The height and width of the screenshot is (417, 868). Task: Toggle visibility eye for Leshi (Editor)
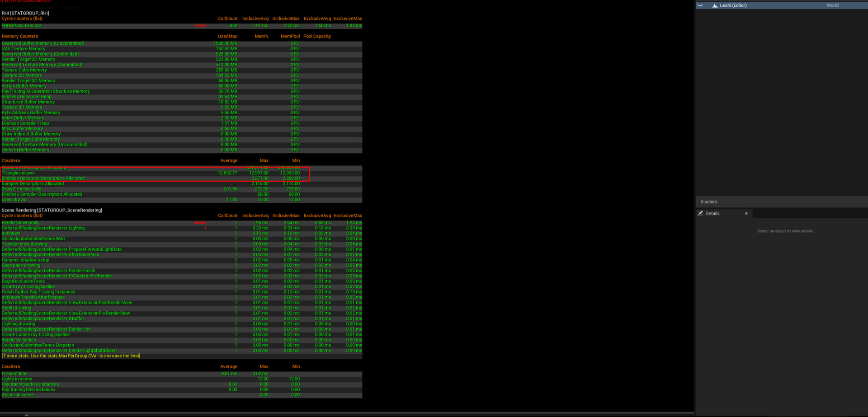[x=700, y=5]
